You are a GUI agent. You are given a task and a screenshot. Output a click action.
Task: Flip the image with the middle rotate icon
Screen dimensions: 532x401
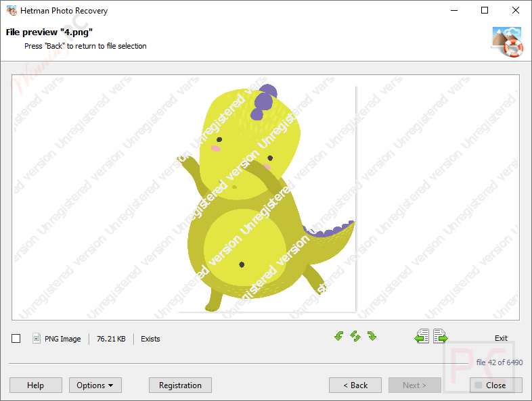pos(355,336)
